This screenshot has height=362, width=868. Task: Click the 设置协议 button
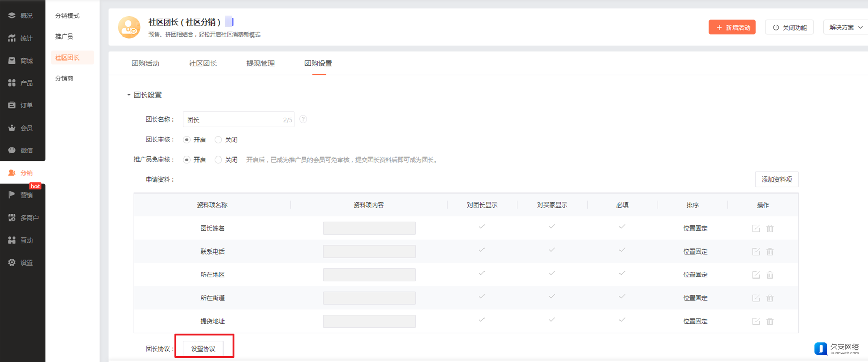[203, 348]
